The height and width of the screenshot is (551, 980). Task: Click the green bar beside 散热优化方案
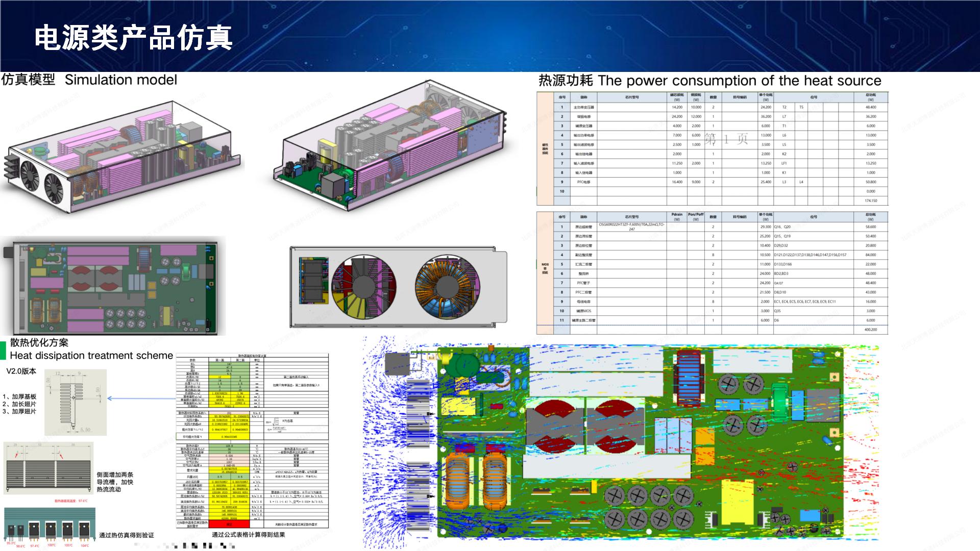click(3, 350)
